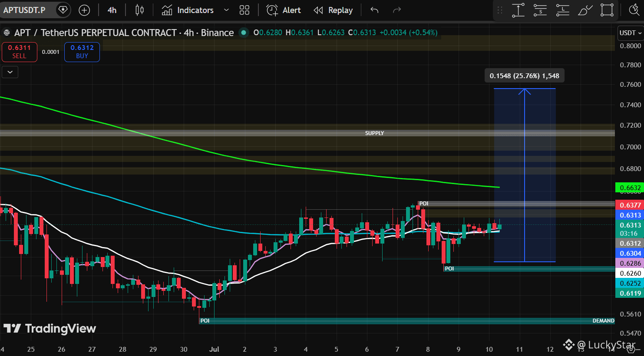The height and width of the screenshot is (356, 644).
Task: Undo the last chart action
Action: (374, 10)
